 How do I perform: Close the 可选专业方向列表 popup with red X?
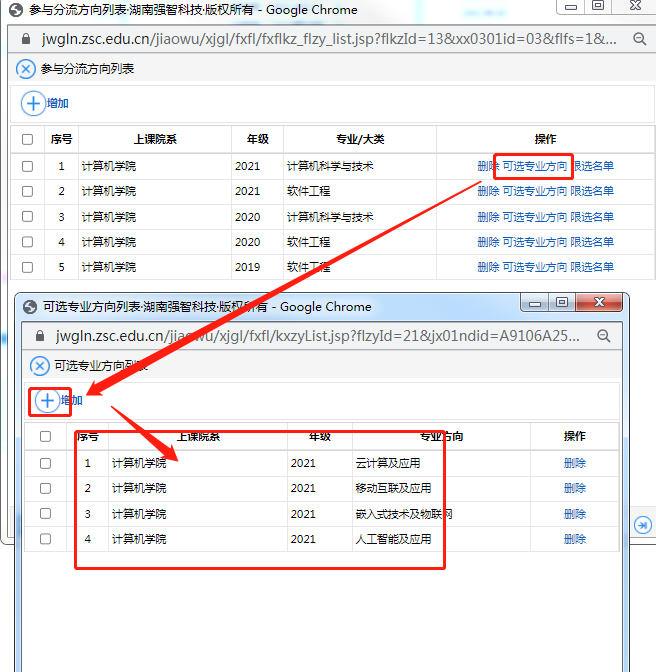coord(599,303)
